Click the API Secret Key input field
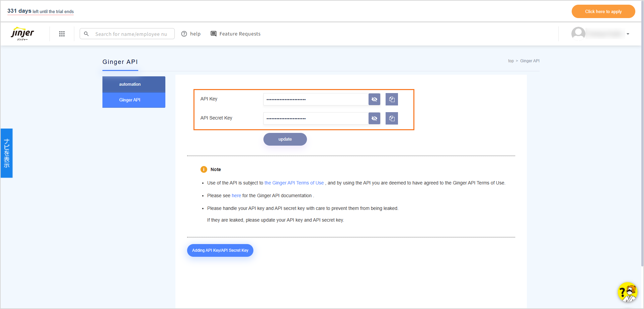 coord(316,119)
